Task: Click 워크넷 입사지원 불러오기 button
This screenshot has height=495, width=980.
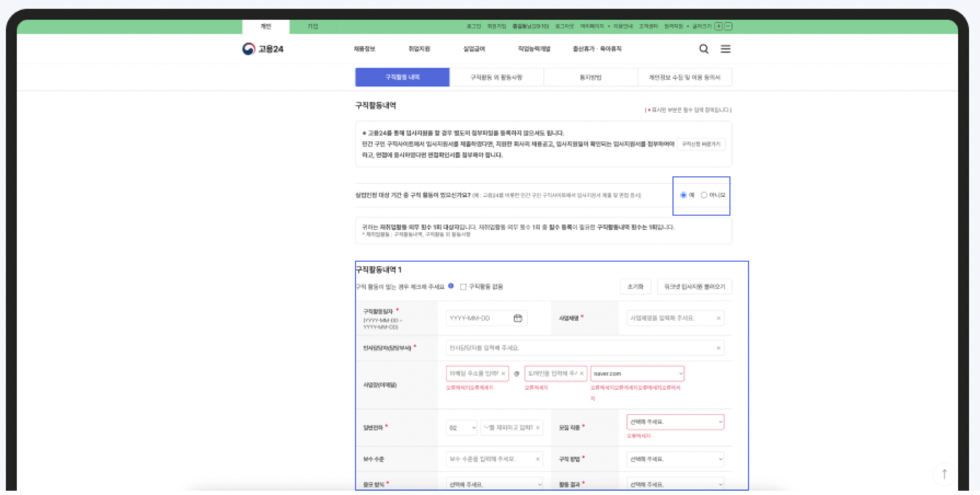Action: 695,287
